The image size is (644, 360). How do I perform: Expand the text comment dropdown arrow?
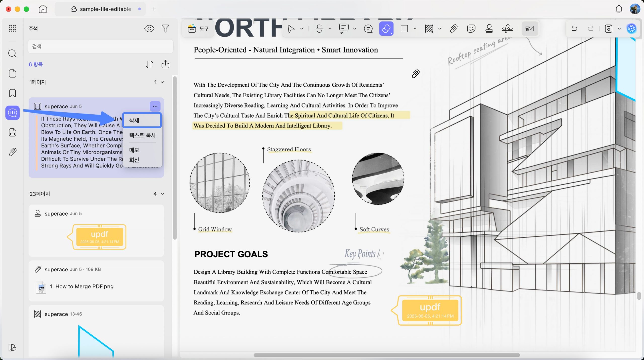pos(355,29)
